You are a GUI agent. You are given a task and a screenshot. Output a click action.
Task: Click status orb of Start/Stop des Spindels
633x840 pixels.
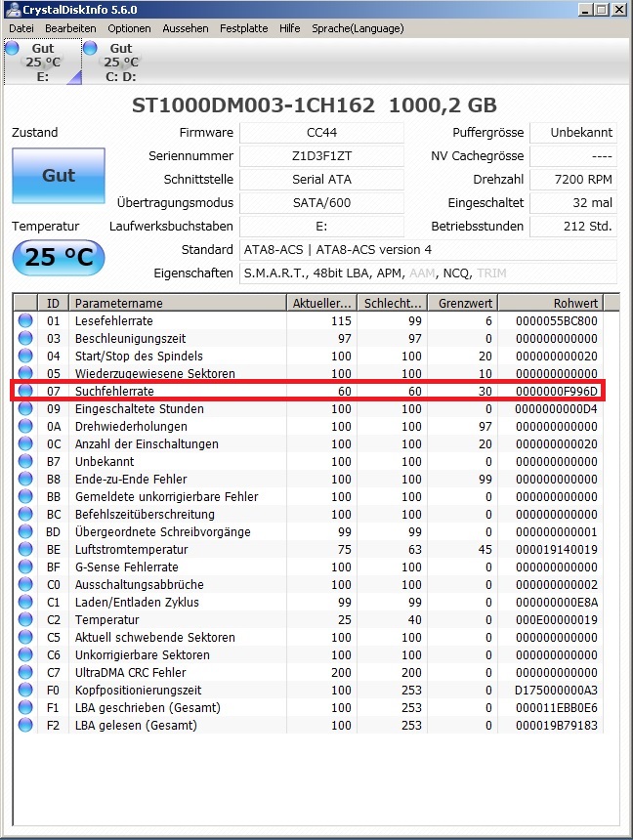[25, 356]
